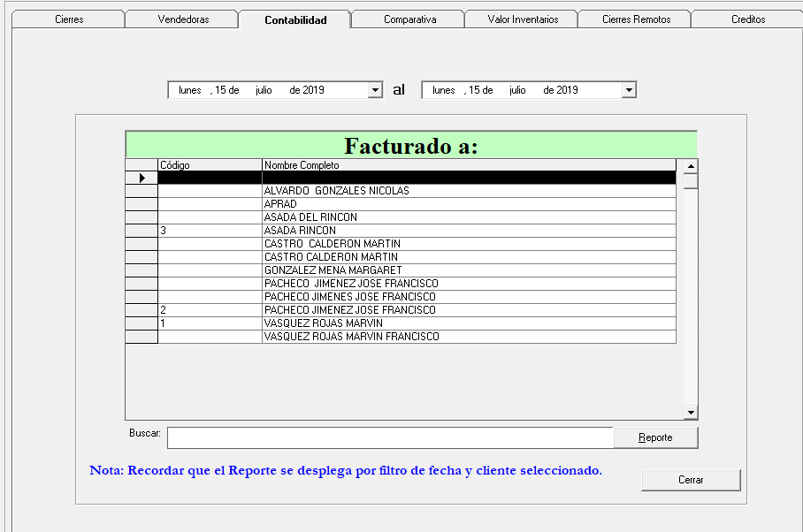Click the Buscar search input field

[389, 437]
